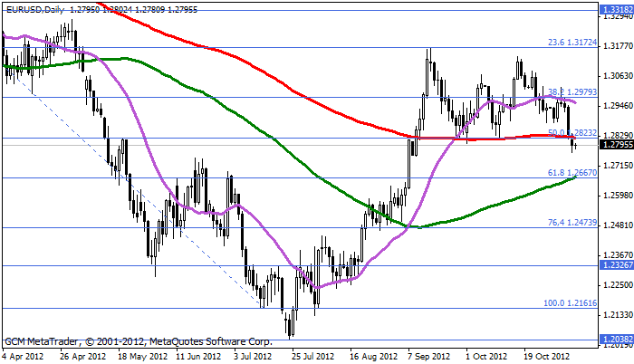Click the 1 Oct 2012 date label
The width and height of the screenshot is (634, 364).
pyautogui.click(x=486, y=357)
